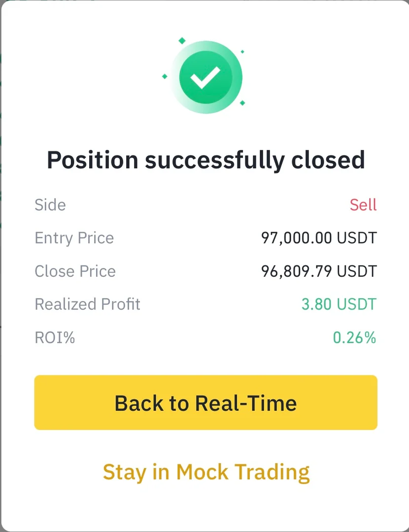Click the Position successfully closed heading

205,160
